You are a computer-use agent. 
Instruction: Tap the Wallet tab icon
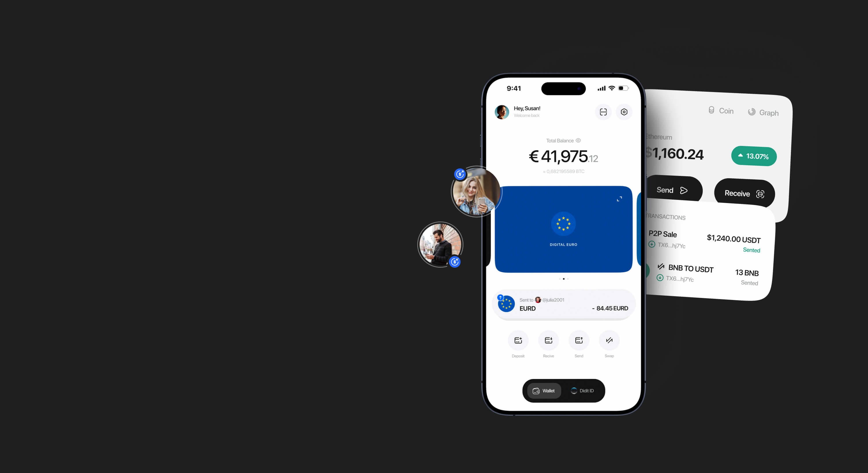click(x=536, y=390)
